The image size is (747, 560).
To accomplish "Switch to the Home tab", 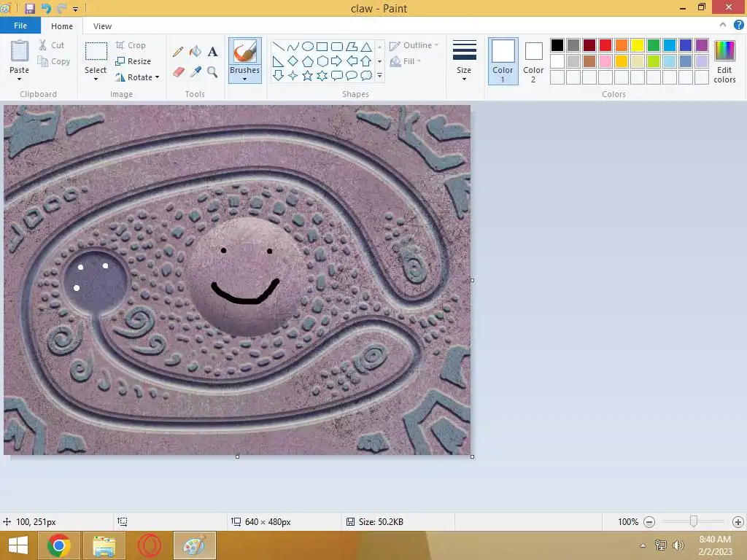I will (x=62, y=26).
